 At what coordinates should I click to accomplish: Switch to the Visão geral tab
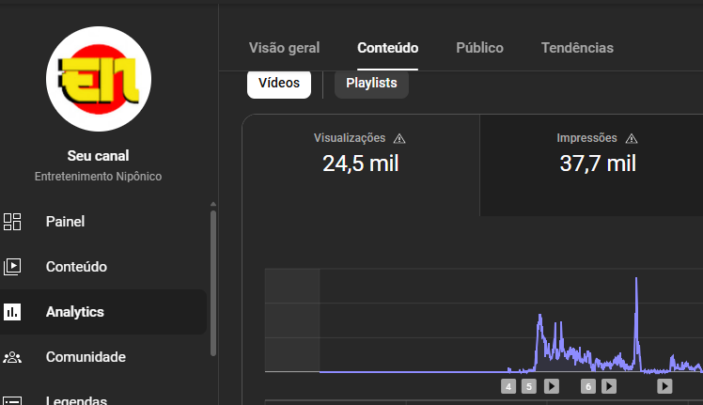[284, 48]
